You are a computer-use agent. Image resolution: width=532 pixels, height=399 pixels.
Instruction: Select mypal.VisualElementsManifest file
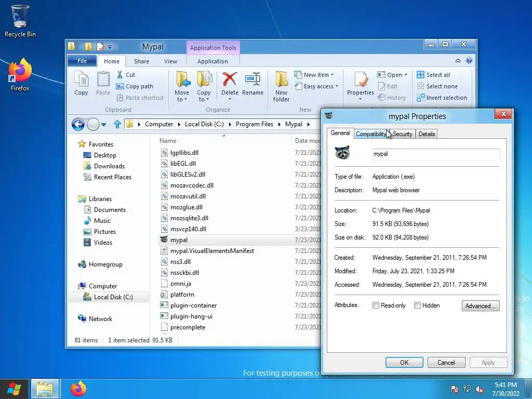point(212,251)
